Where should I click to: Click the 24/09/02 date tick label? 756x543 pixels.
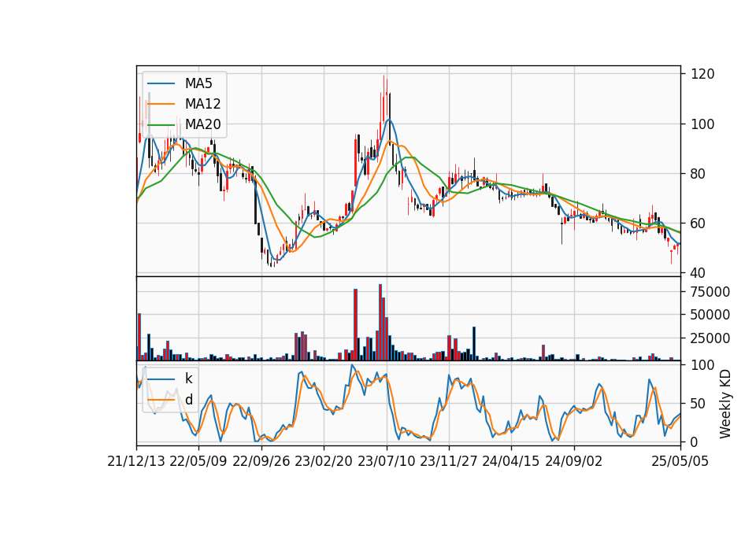tap(574, 461)
